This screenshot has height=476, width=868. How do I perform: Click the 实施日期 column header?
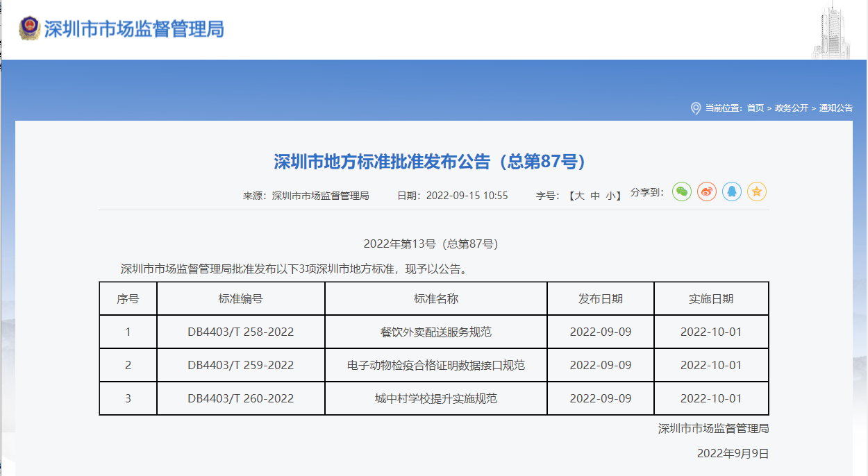tap(711, 299)
